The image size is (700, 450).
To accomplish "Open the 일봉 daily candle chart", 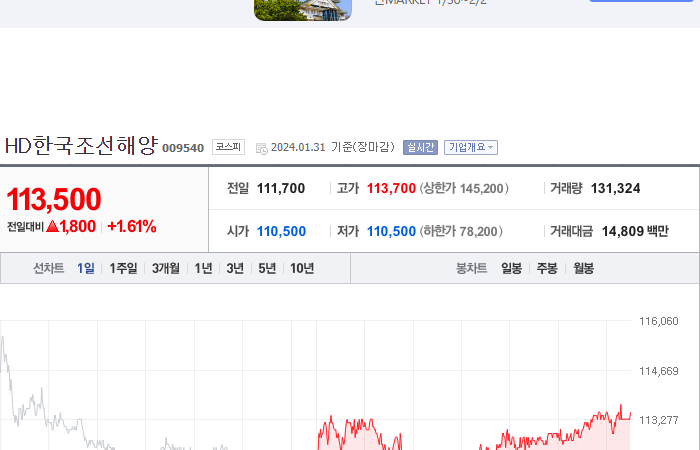I will click(x=511, y=268).
